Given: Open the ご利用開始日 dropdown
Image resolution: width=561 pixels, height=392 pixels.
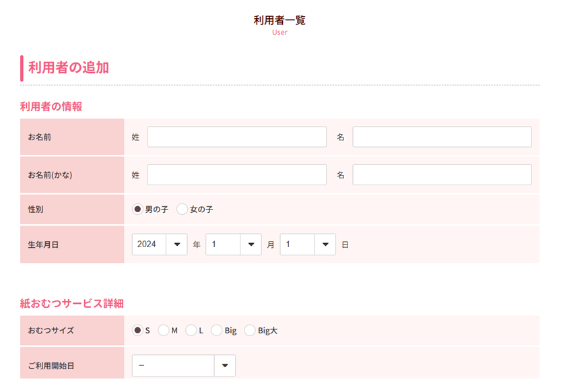Looking at the screenshot, I should [x=184, y=366].
